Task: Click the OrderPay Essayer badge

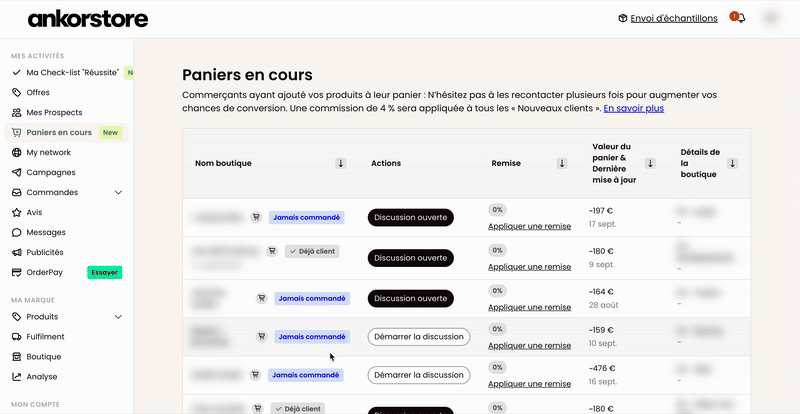Action: [104, 272]
